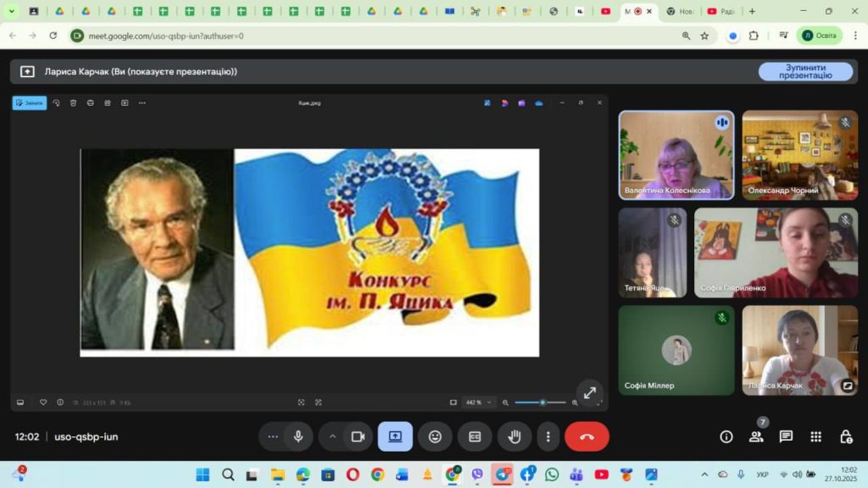Delete the image in photo viewer
Screen dimensions: 868x488
pyautogui.click(x=73, y=103)
